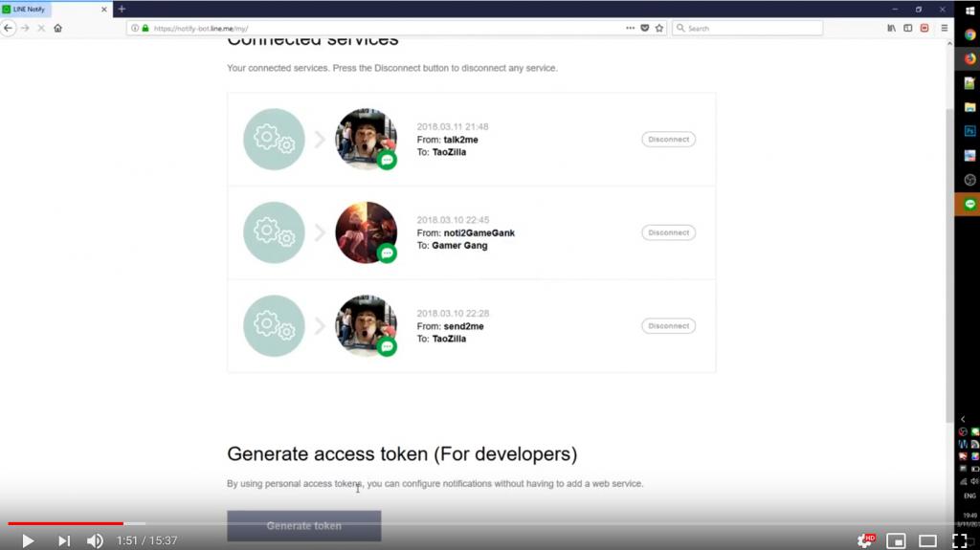
Task: Enable miniplayer mode
Action: click(x=896, y=540)
